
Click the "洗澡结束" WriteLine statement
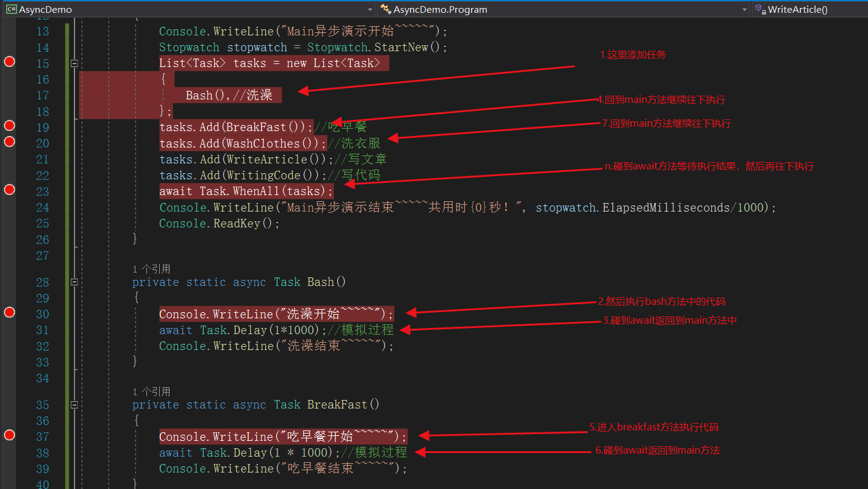277,346
